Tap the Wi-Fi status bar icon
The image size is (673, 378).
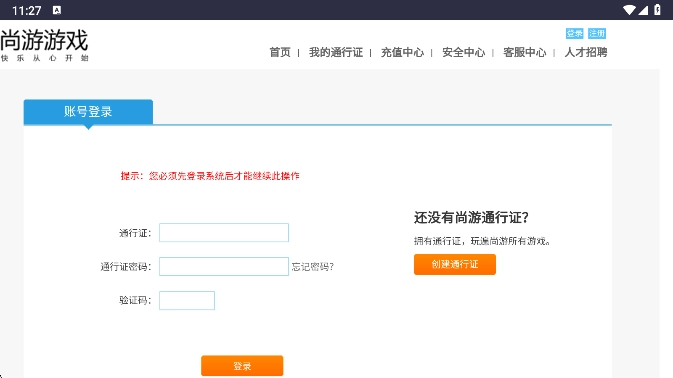(x=629, y=10)
